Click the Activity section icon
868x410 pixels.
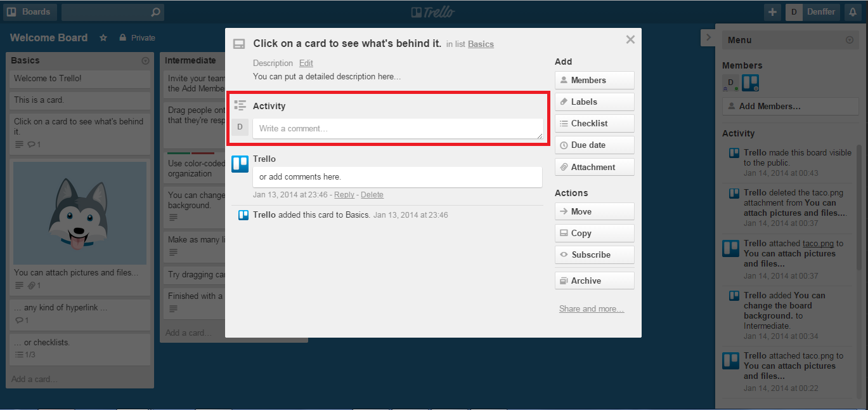(x=240, y=105)
